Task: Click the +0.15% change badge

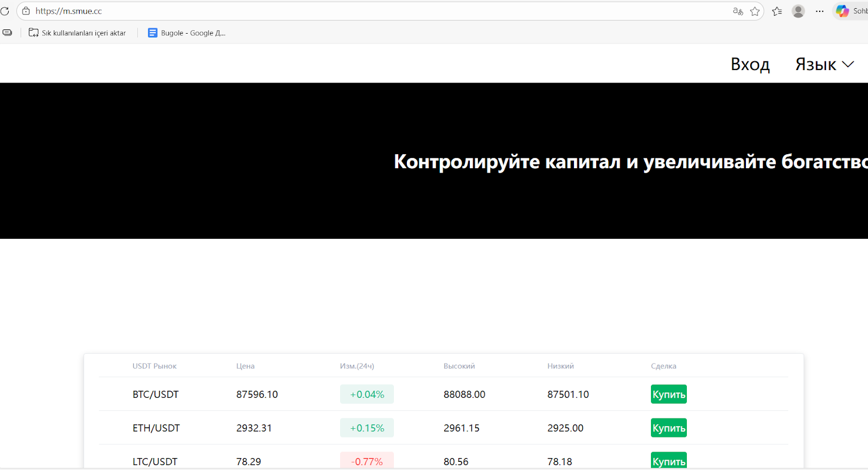Action: (x=367, y=428)
